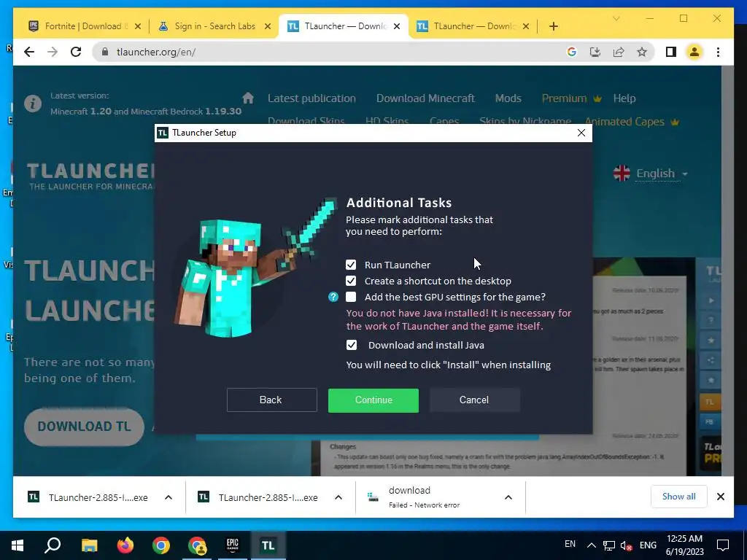Open Windows taskbar search

coord(53,545)
